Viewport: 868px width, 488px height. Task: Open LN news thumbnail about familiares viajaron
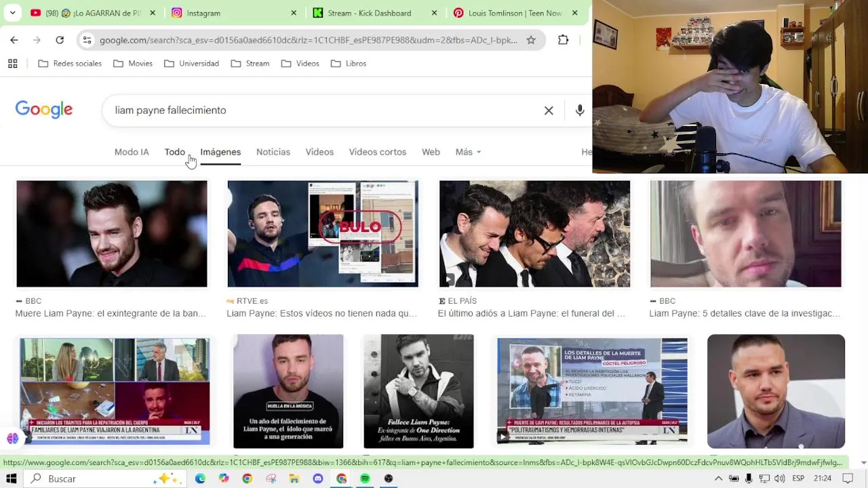point(115,391)
